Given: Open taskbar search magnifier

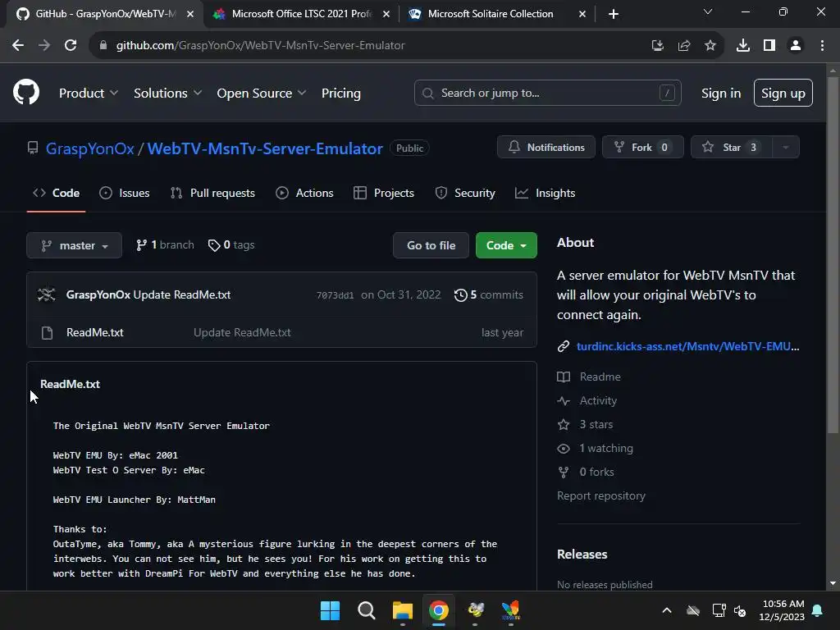Looking at the screenshot, I should tap(367, 610).
